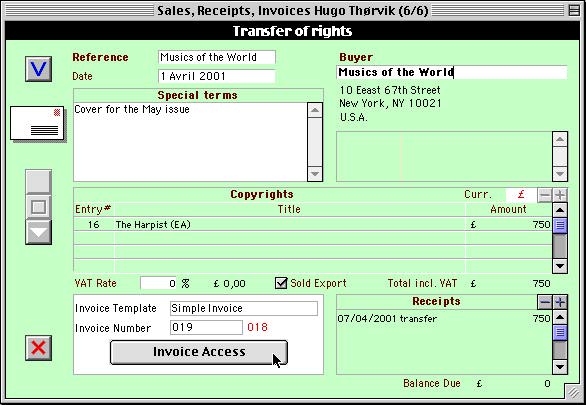Click the blank top navigation button
The image size is (586, 405).
[x=38, y=182]
